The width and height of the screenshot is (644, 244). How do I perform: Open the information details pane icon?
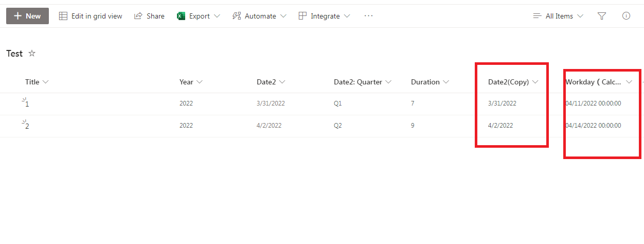(626, 16)
